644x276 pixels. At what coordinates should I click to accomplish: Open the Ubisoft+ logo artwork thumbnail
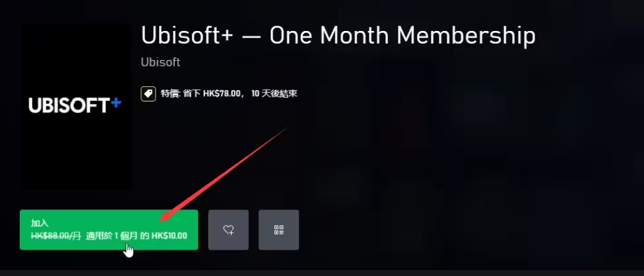(x=76, y=106)
